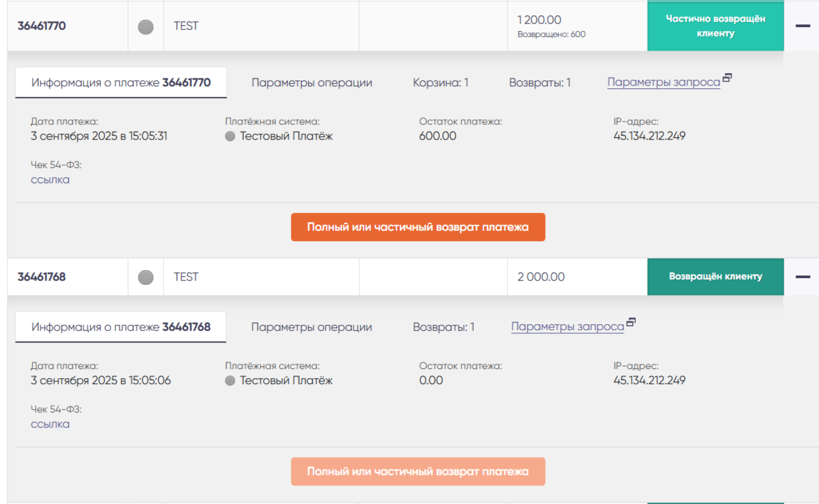
Task: Click gray status circle for payment 36461770
Action: [x=146, y=27]
